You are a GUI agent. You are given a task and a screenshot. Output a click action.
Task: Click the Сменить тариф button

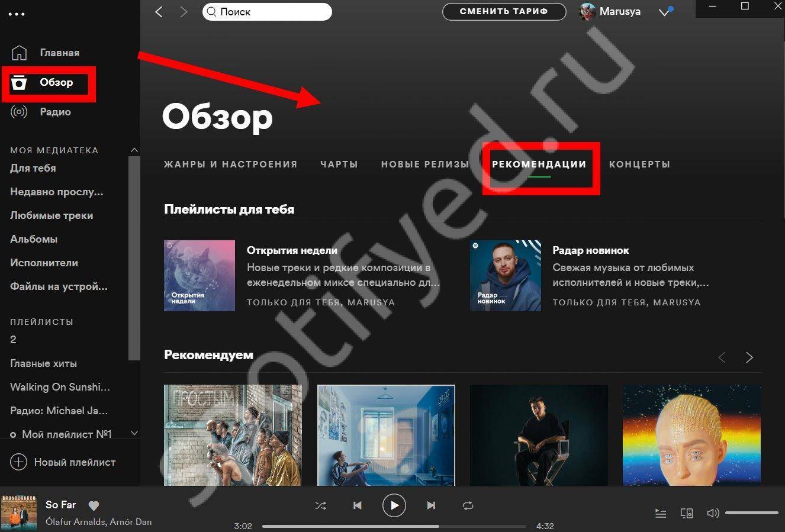[504, 11]
